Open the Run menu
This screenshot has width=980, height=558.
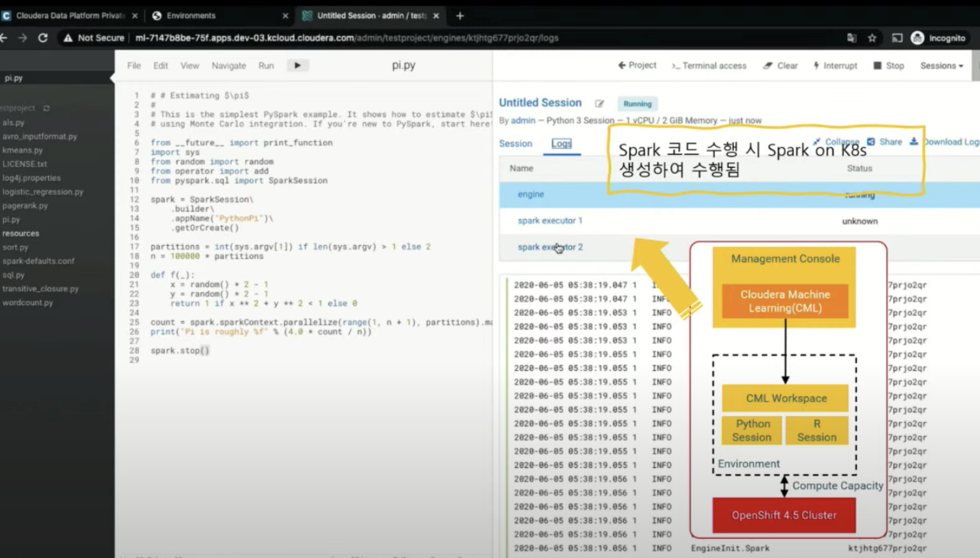coord(266,66)
